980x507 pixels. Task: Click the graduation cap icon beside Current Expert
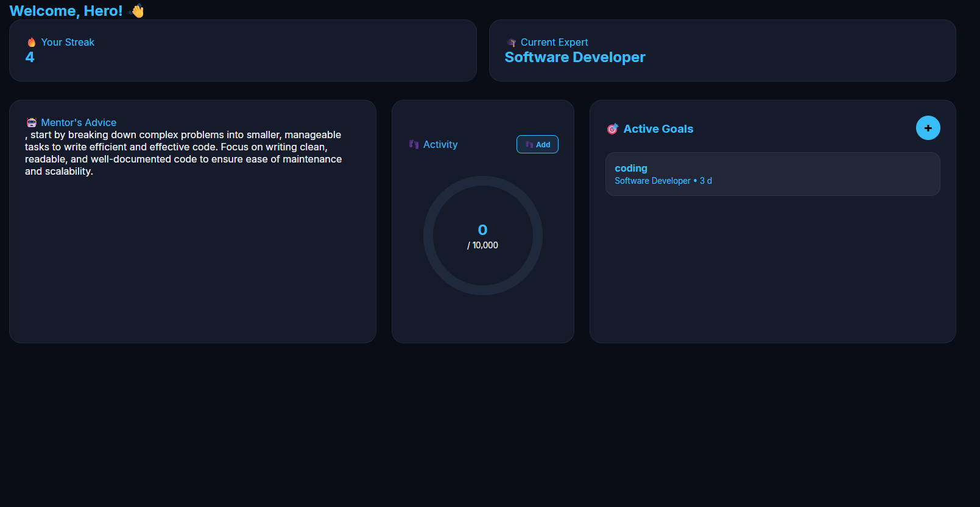pyautogui.click(x=512, y=43)
